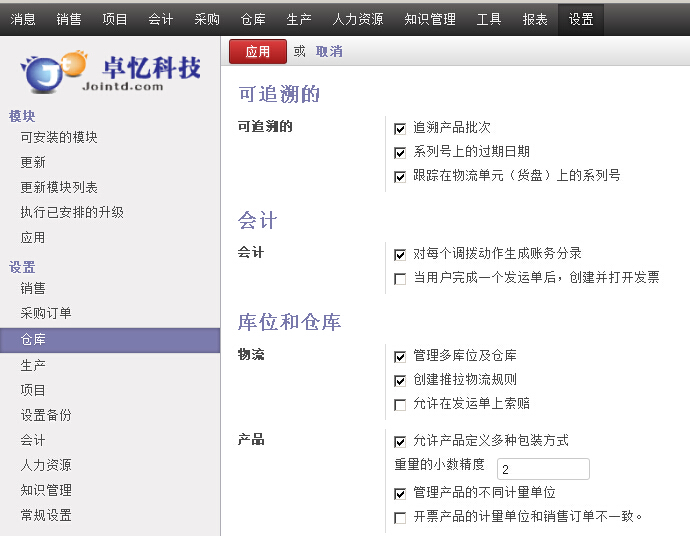The image size is (690, 536).
Task: Switch to the 报表 menu
Action: (x=535, y=19)
